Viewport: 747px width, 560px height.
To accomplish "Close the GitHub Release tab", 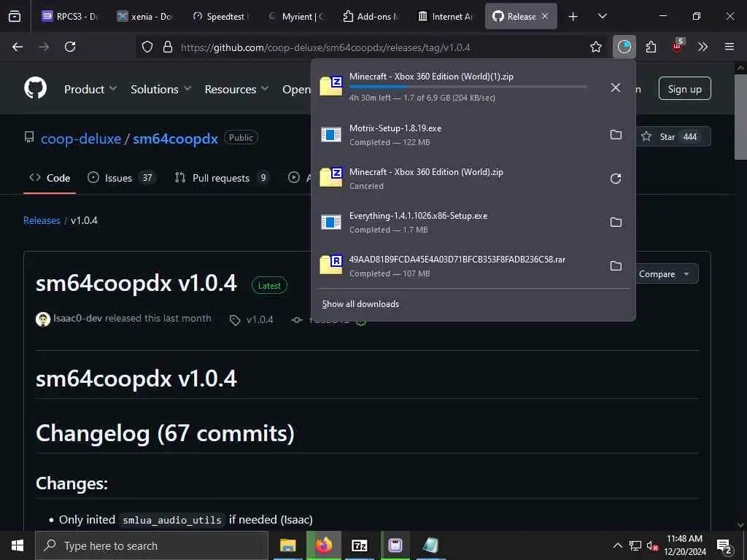I will coord(545,16).
